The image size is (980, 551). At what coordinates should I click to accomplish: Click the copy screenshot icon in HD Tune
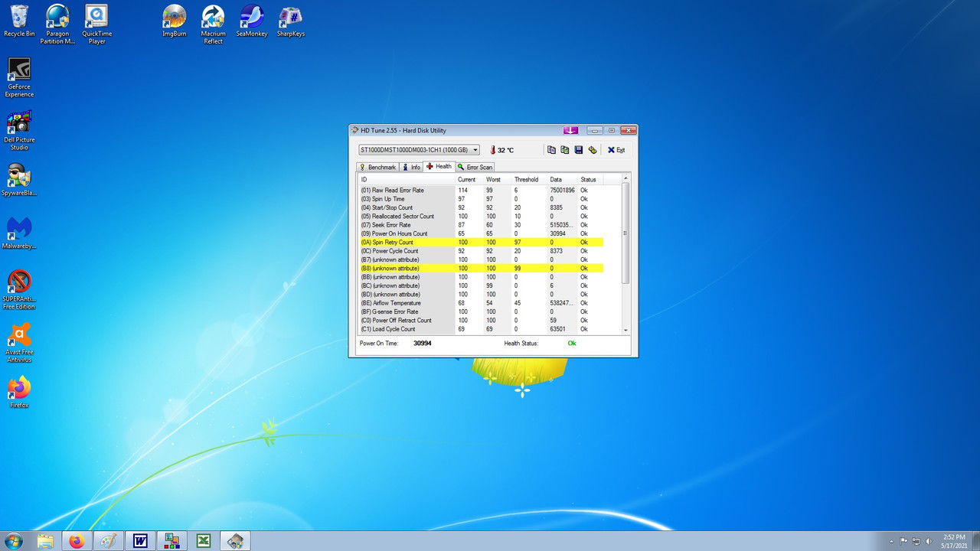click(565, 150)
